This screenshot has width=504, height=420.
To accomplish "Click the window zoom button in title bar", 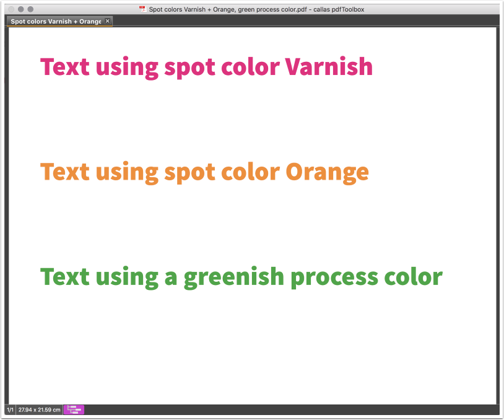I will [x=30, y=9].
